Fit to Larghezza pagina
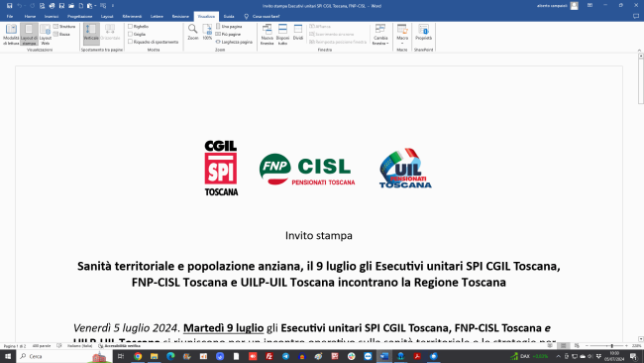The width and height of the screenshot is (644, 363). 234,42
